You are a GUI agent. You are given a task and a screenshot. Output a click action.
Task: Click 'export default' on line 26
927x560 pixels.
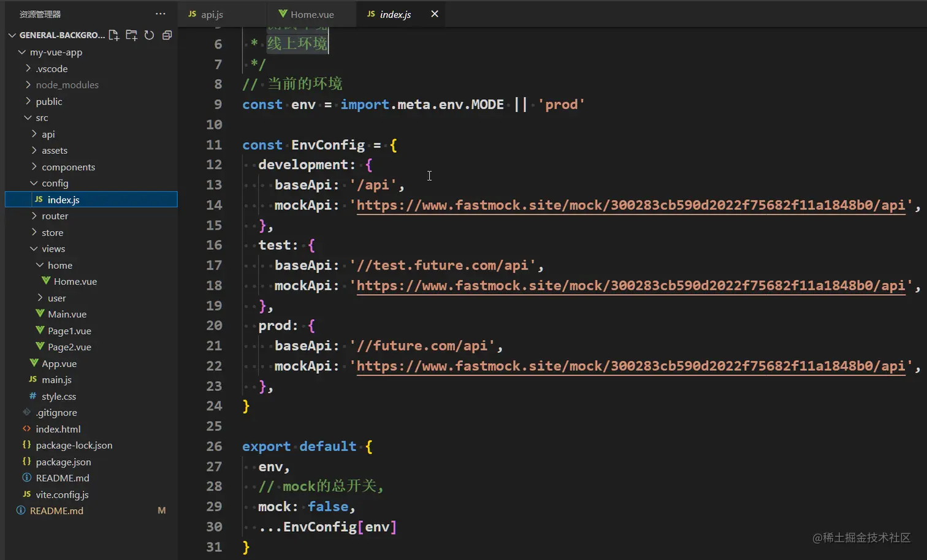(299, 447)
